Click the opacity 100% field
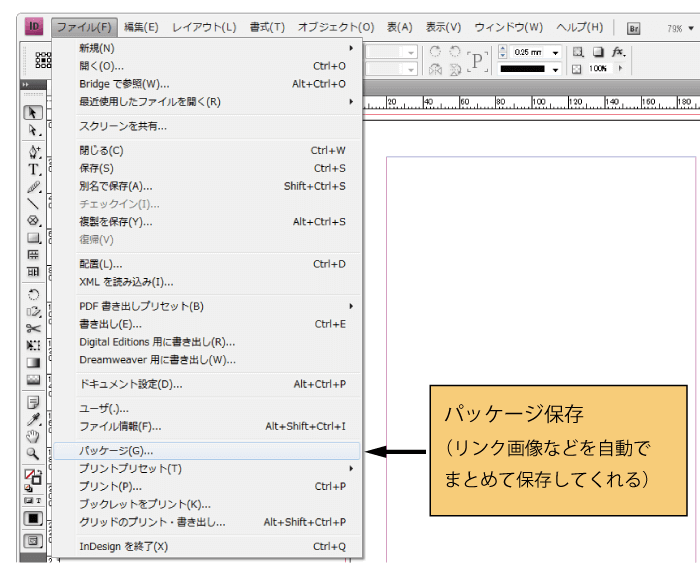This screenshot has height=566, width=700. [x=598, y=69]
